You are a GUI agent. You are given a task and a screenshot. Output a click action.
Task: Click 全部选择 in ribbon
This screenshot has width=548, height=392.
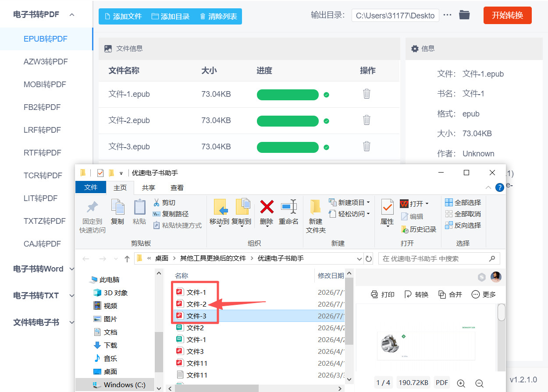tap(463, 202)
